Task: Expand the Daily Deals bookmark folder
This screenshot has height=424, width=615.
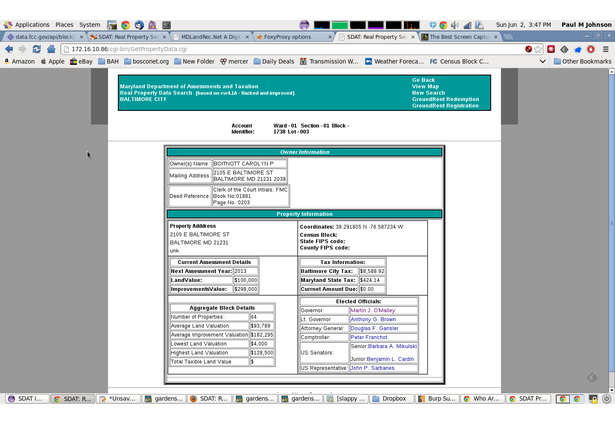Action: pyautogui.click(x=274, y=62)
